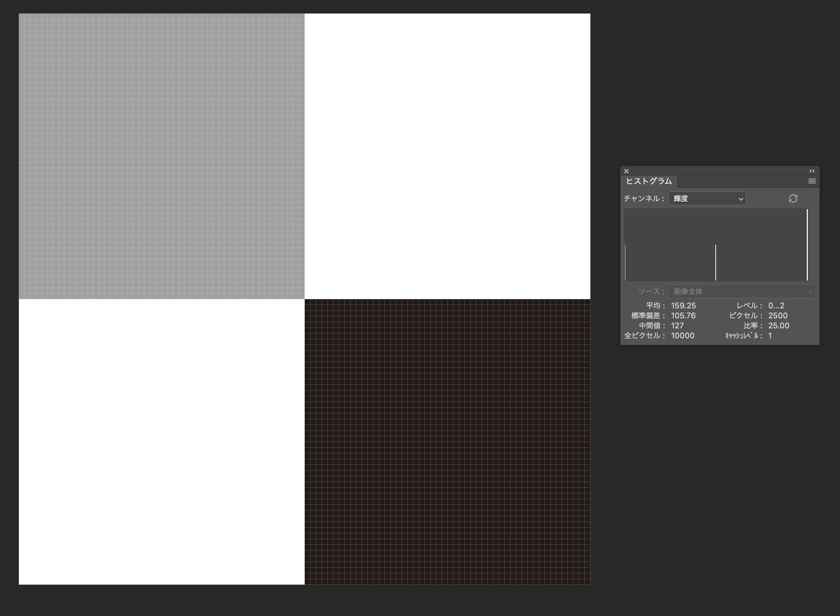Click the white bottom-left square on the canvas

[x=161, y=441]
